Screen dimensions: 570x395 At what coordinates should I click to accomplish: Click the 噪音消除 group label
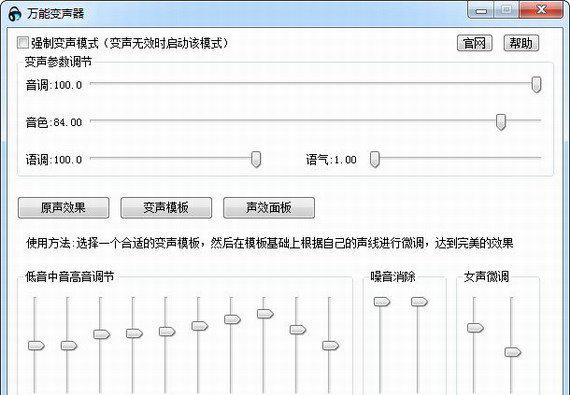click(393, 277)
